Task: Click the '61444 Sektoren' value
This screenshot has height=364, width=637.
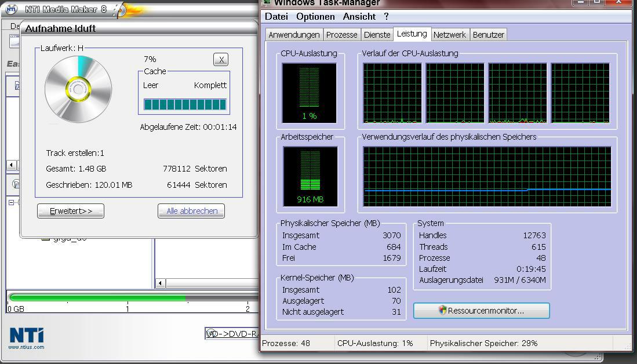Action: coord(197,185)
